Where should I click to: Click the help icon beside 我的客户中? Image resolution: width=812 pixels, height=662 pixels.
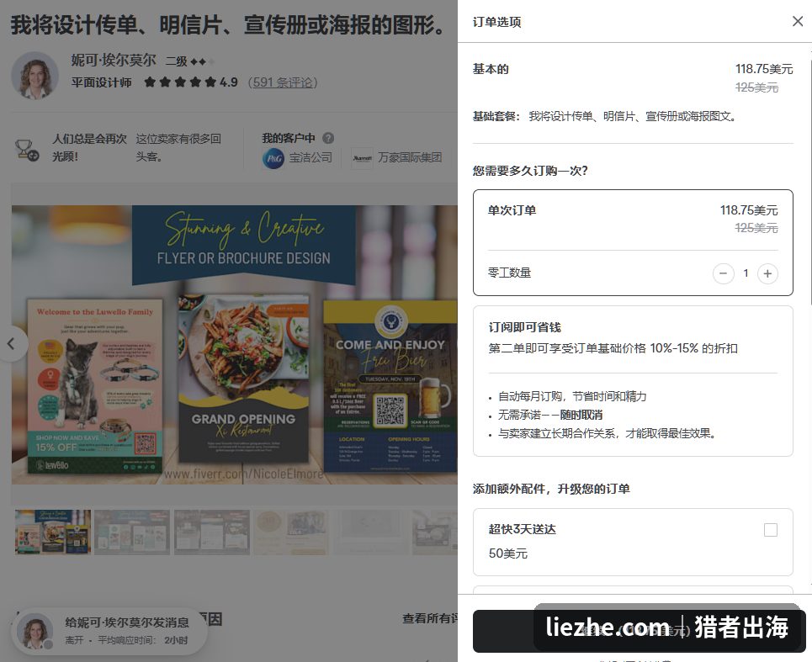click(328, 138)
